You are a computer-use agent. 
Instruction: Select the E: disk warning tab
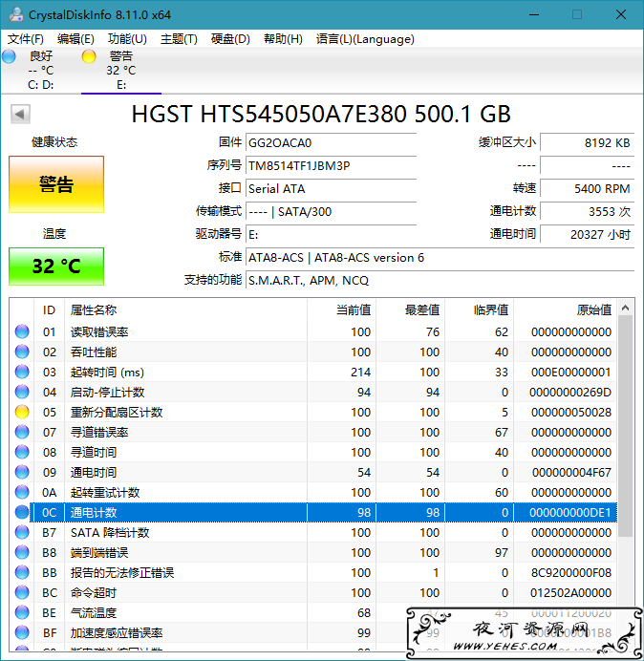(121, 71)
